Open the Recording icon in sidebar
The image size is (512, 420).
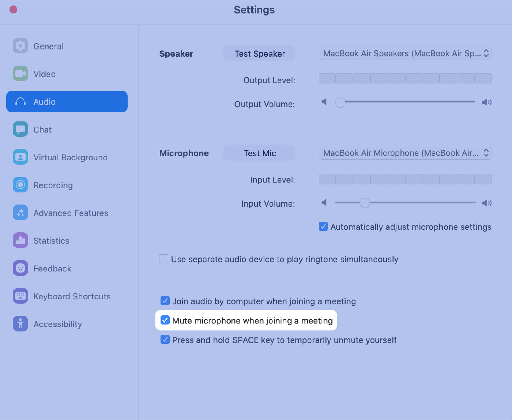20,185
